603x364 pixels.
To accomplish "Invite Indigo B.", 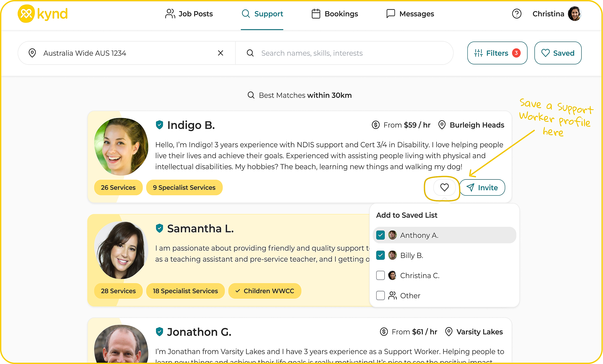I will click(x=482, y=188).
